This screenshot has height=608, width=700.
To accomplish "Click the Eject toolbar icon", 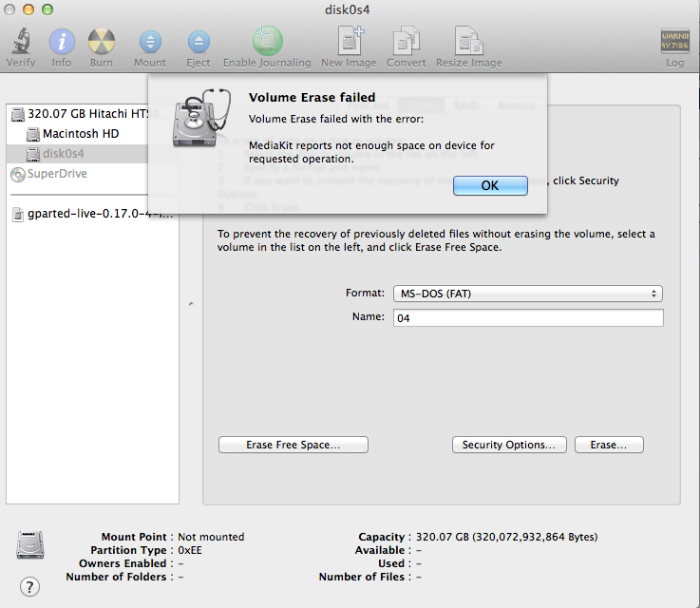I will tap(199, 42).
